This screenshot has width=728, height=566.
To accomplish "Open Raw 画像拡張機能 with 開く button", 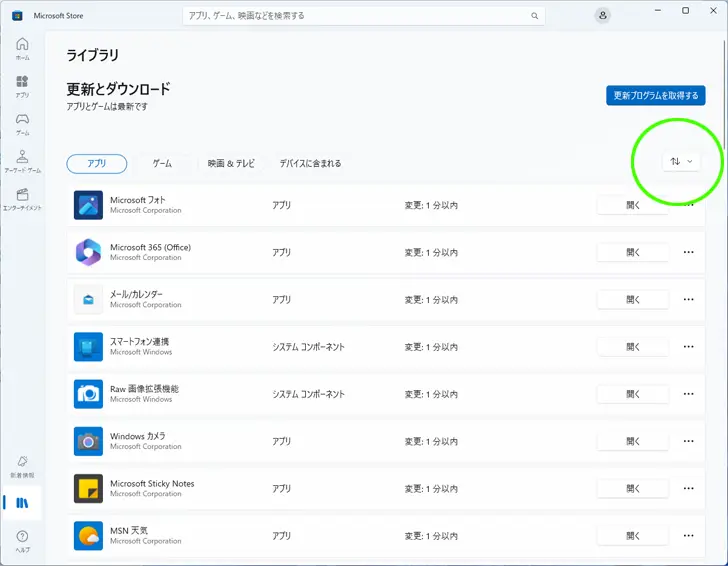I will (x=632, y=394).
